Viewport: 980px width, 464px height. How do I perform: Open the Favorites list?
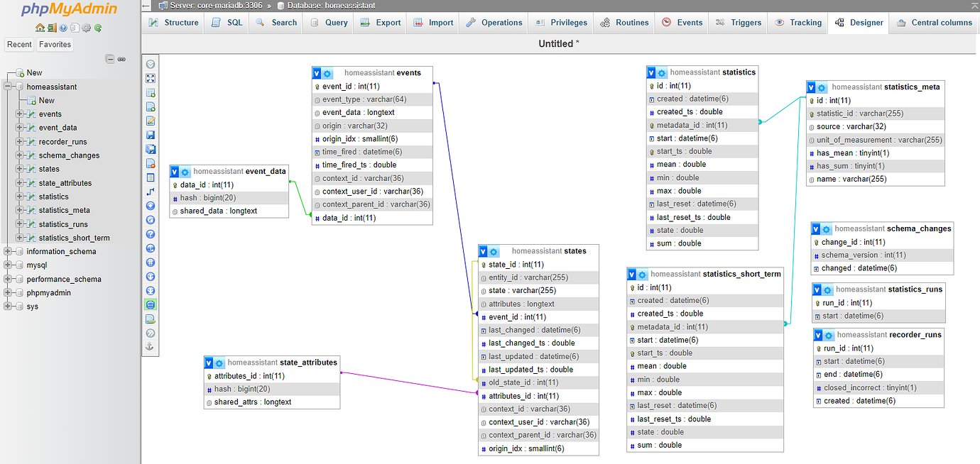[55, 44]
